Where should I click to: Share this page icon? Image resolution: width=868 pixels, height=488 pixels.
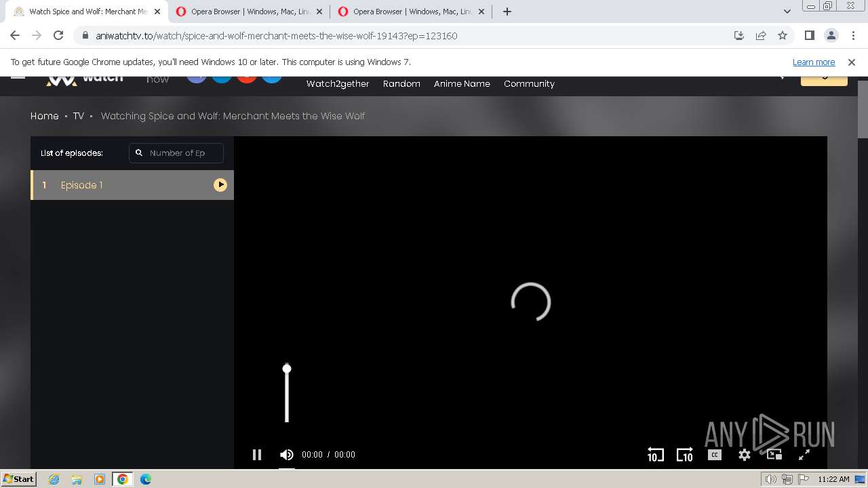click(x=761, y=35)
